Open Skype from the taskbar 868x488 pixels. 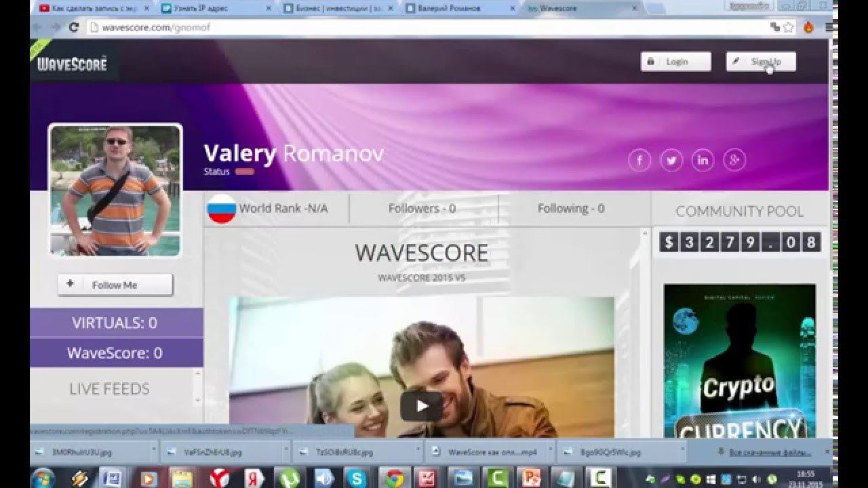357,478
